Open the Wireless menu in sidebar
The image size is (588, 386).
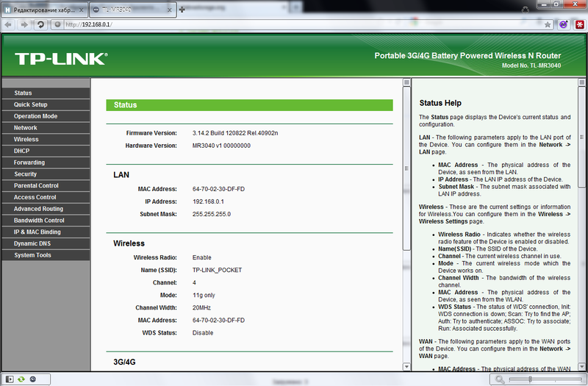click(x=46, y=140)
